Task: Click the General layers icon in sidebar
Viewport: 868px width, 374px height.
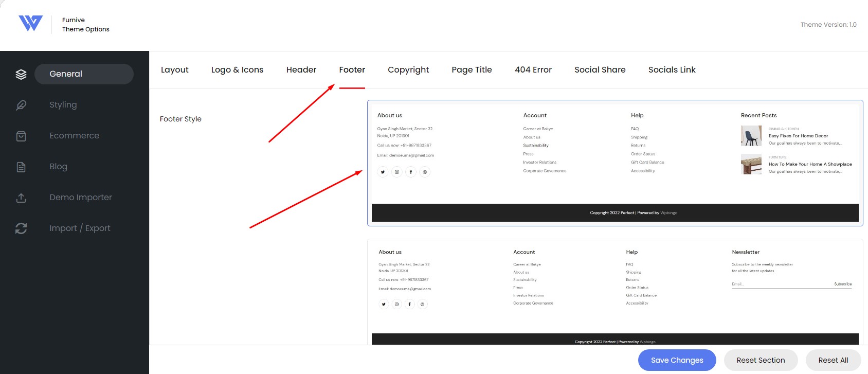Action: pyautogui.click(x=21, y=74)
